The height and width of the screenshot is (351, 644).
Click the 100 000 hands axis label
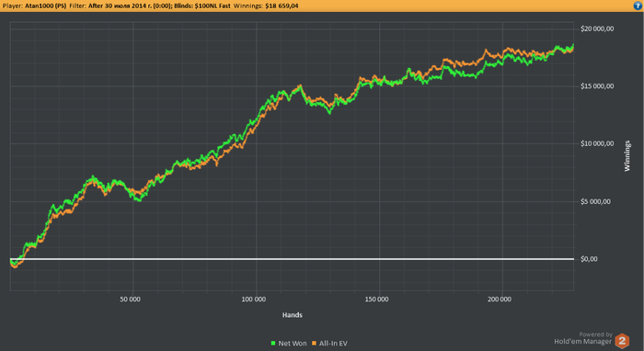click(x=253, y=300)
